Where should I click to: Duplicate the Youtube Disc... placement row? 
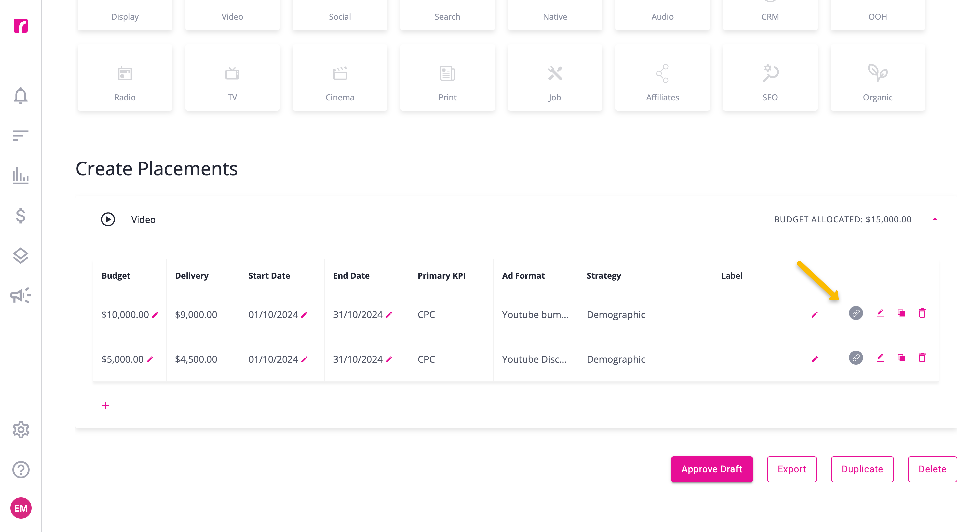point(901,358)
